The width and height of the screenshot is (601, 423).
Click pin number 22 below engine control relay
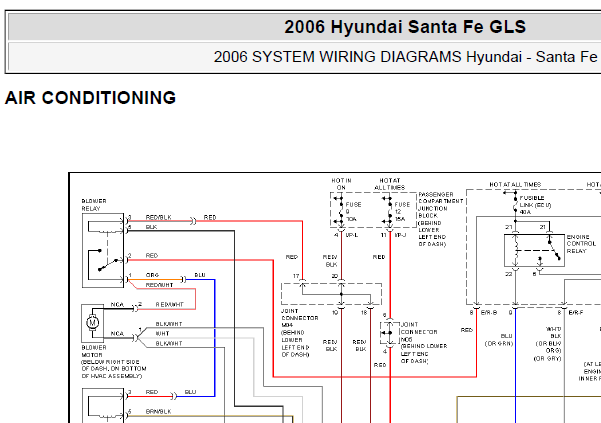click(508, 274)
